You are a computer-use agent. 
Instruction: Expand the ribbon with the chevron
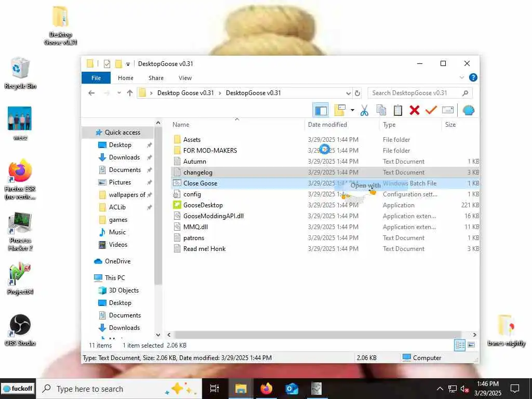pyautogui.click(x=461, y=78)
